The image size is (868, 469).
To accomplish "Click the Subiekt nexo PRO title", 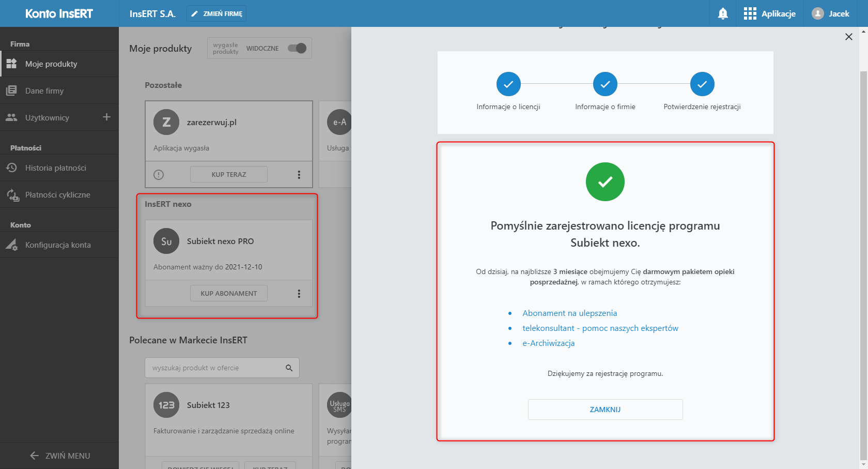I will (x=220, y=241).
